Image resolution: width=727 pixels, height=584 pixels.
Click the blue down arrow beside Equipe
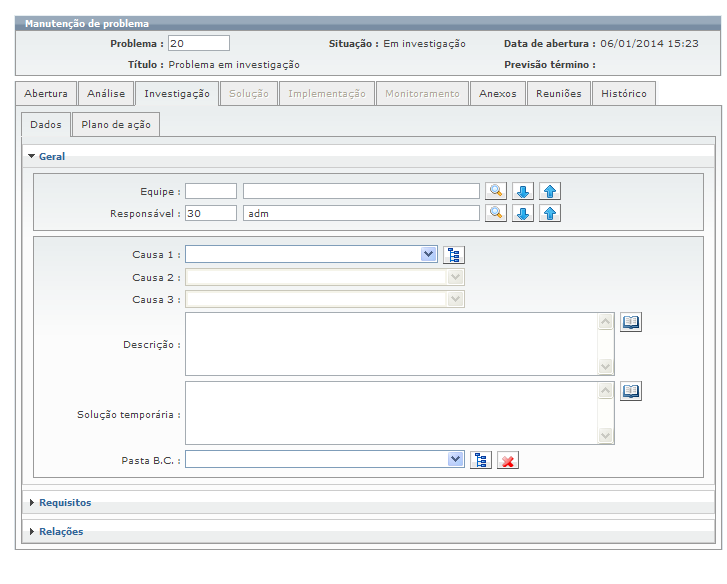[x=523, y=191]
